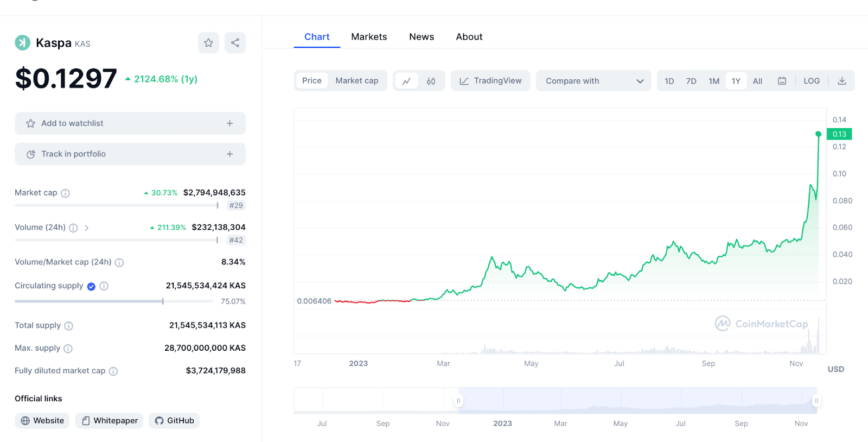The image size is (868, 442).
Task: Click verified badge next to Circulating supply
Action: 91,286
